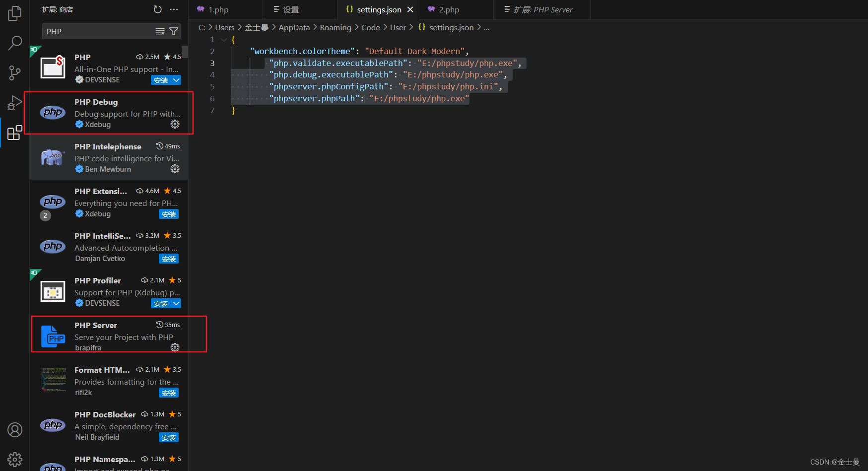Click line number 7 in gutter
Screen dimensions: 868x471
point(212,110)
